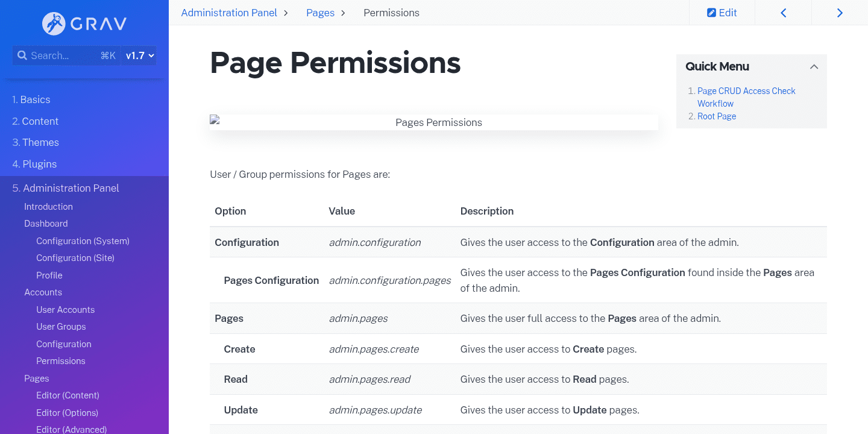
Task: Open the Pages Permissions image
Action: (433, 122)
